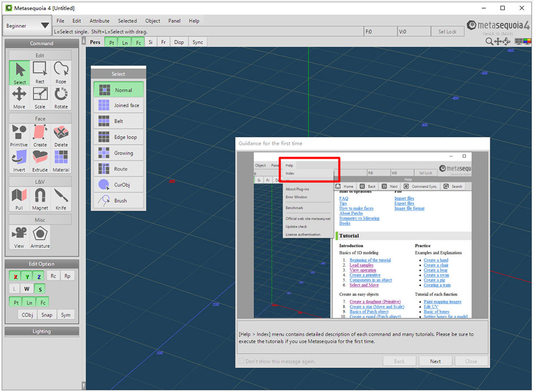Choose the Rope lasso tool
The height and width of the screenshot is (392, 534).
point(61,73)
